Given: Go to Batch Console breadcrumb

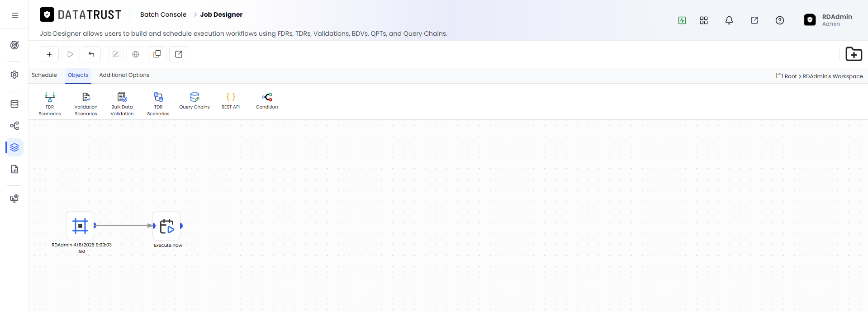Looking at the screenshot, I should [x=163, y=14].
